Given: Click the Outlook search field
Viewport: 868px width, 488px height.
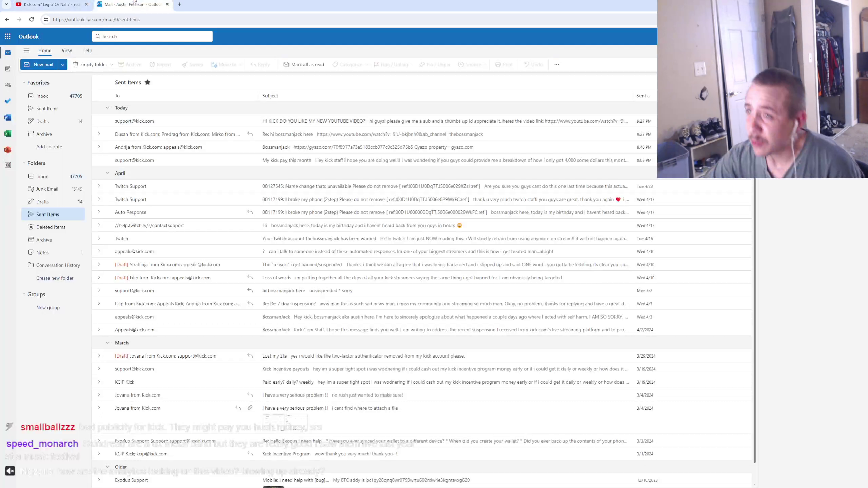Looking at the screenshot, I should pyautogui.click(x=152, y=36).
